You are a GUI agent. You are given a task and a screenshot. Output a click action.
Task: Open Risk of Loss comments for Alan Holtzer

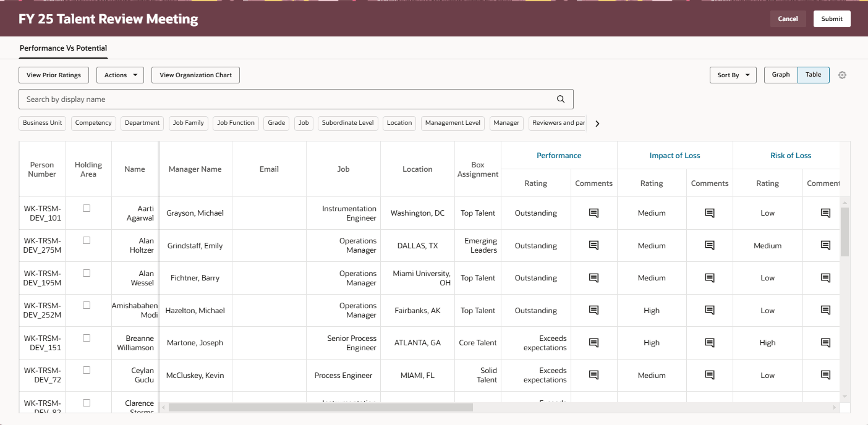pos(825,245)
